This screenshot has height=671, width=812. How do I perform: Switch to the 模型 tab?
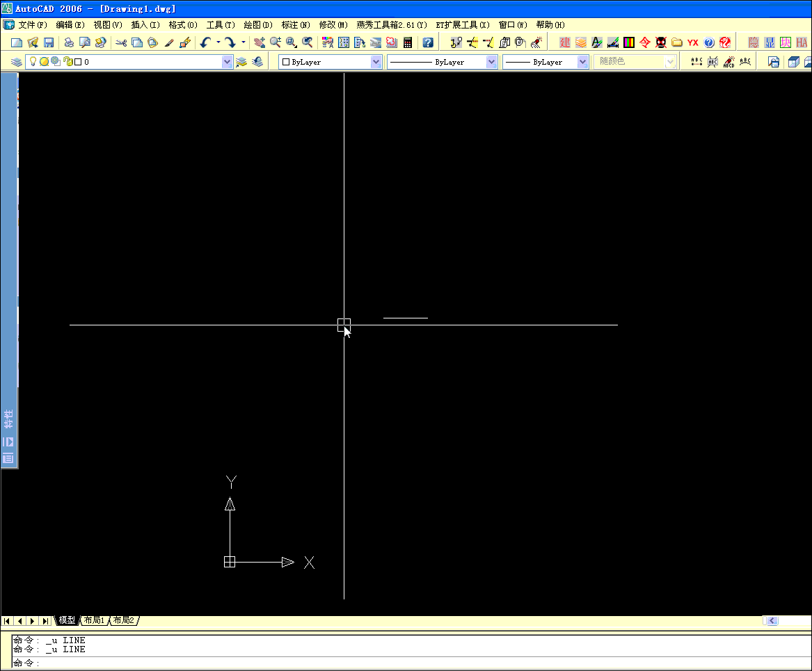click(67, 620)
